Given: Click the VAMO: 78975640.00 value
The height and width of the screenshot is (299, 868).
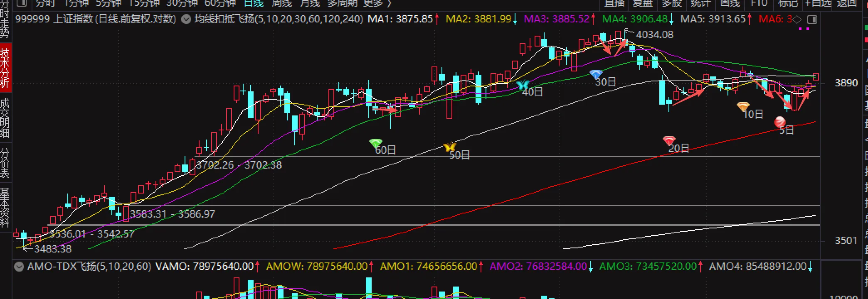Looking at the screenshot, I should click(204, 266).
